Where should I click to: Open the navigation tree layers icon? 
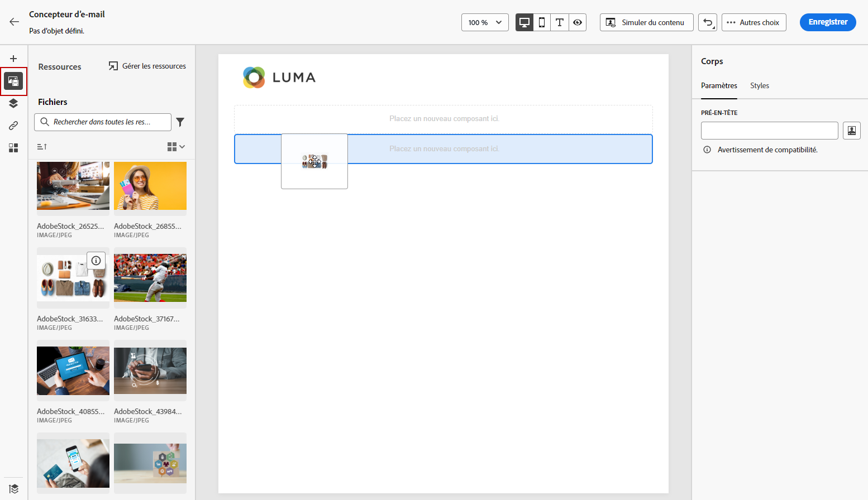point(13,103)
